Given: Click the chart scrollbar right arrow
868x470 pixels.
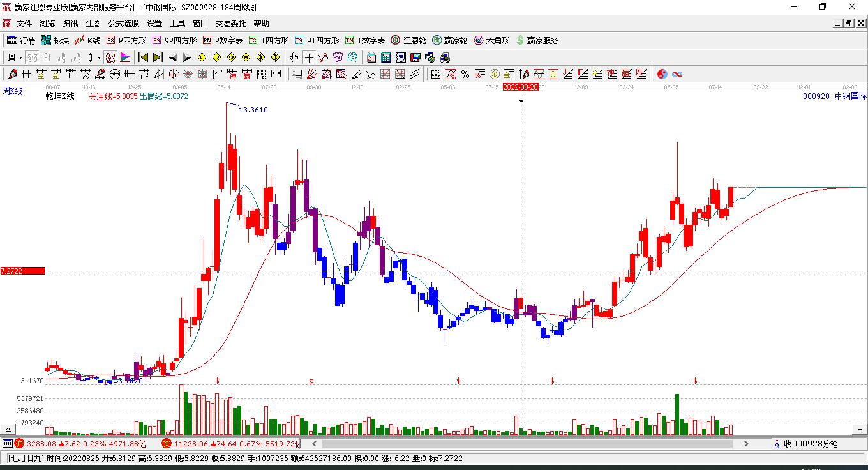Looking at the screenshot, I should click(747, 444).
